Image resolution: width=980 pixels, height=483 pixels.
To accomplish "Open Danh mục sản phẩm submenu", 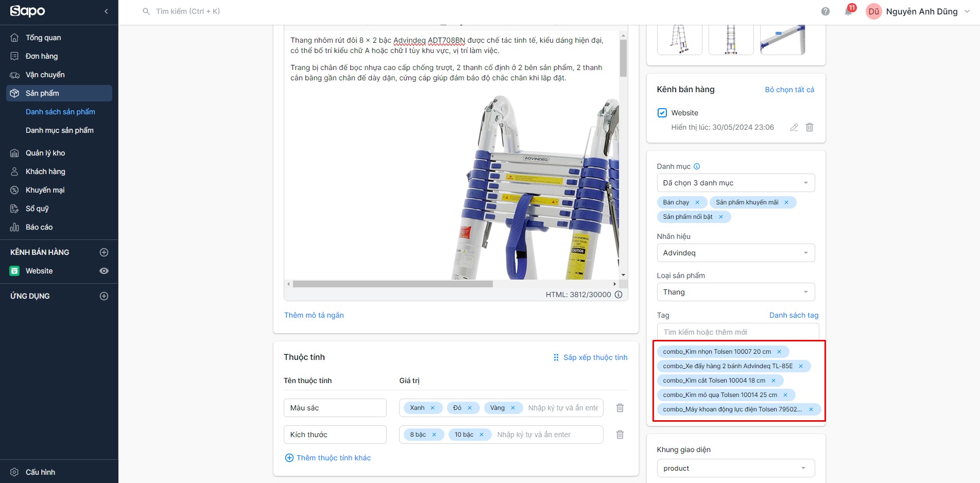I will coord(60,130).
